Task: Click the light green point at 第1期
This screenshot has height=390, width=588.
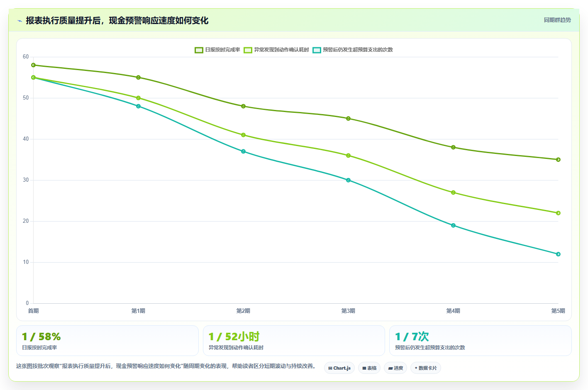Action: pos(139,98)
